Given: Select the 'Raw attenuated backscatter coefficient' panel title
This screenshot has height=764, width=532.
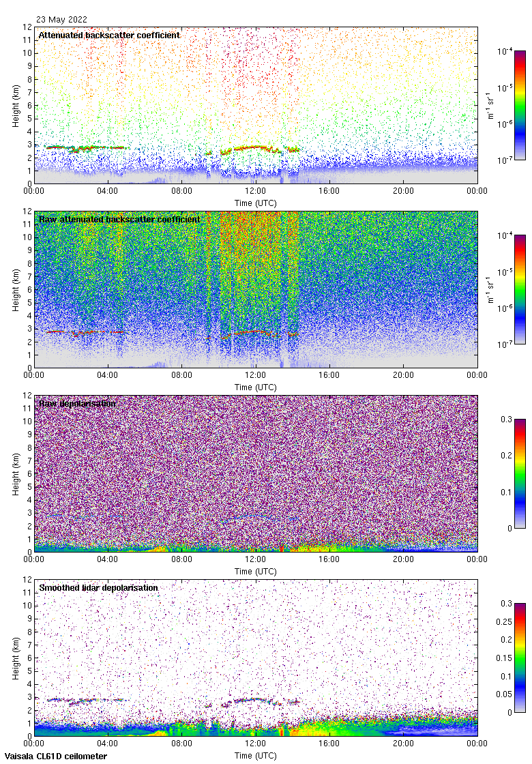Looking at the screenshot, I should (x=119, y=219).
